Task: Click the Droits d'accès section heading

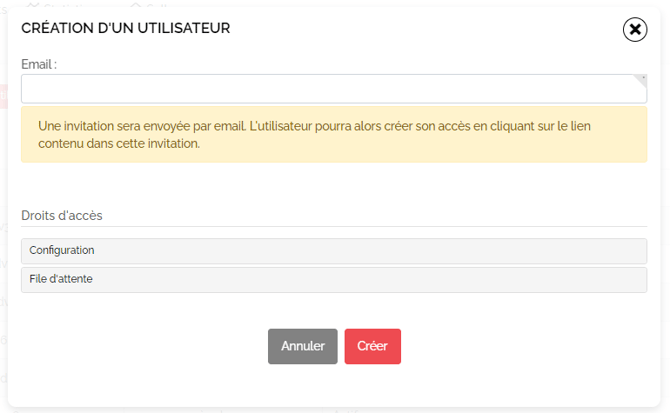Action: [x=62, y=215]
